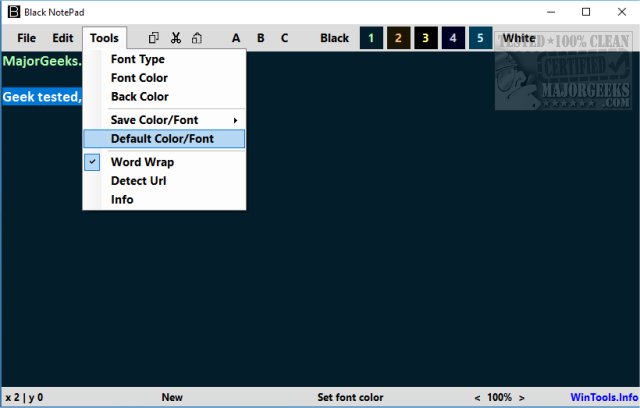Click the 100% zoom value
Image resolution: width=640 pixels, height=408 pixels.
point(499,397)
